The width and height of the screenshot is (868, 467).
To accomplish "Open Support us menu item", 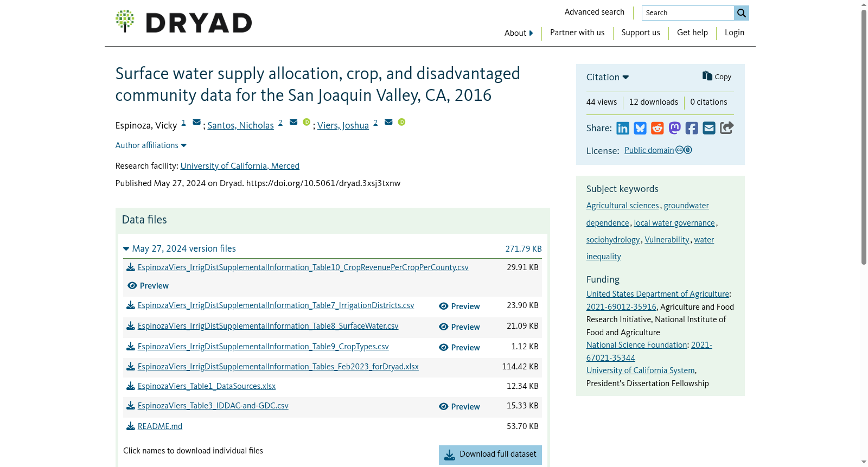I will [641, 33].
